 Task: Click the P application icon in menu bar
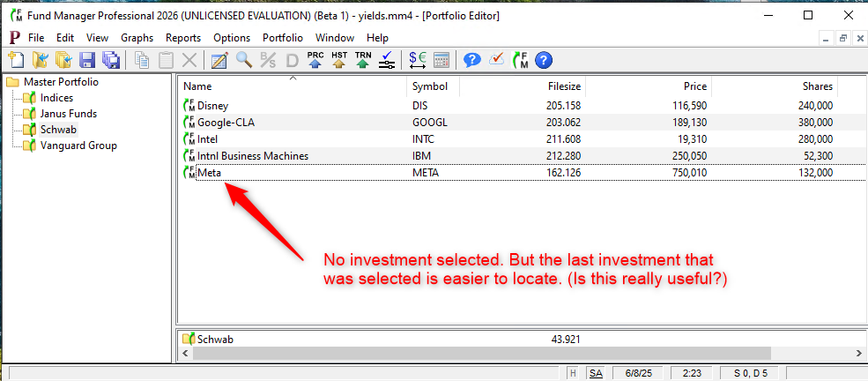pos(15,38)
